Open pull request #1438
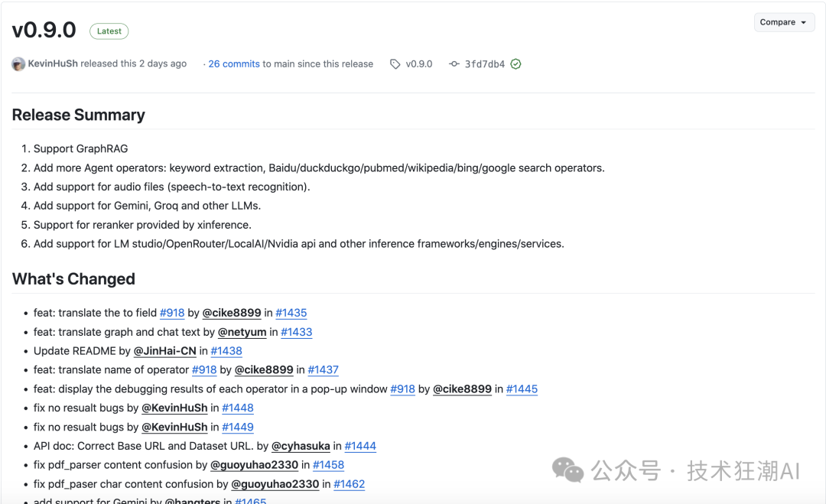Image resolution: width=826 pixels, height=504 pixels. click(226, 351)
